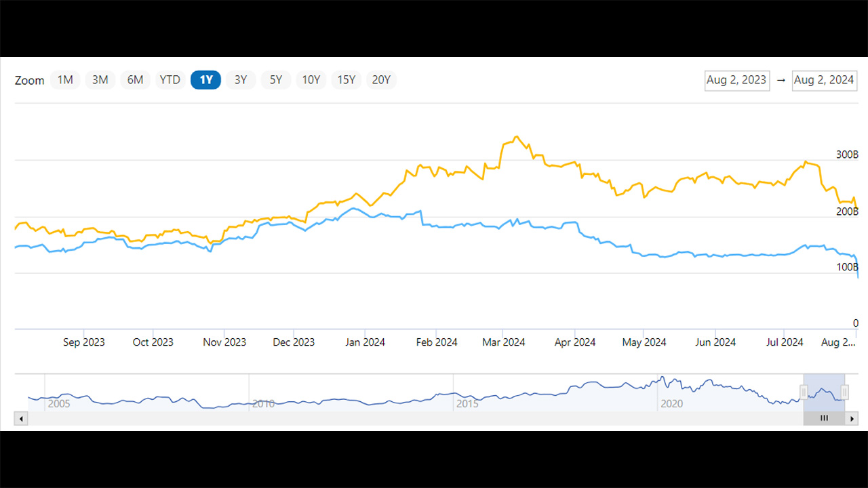Click the 2015 label in navigator

click(x=467, y=404)
